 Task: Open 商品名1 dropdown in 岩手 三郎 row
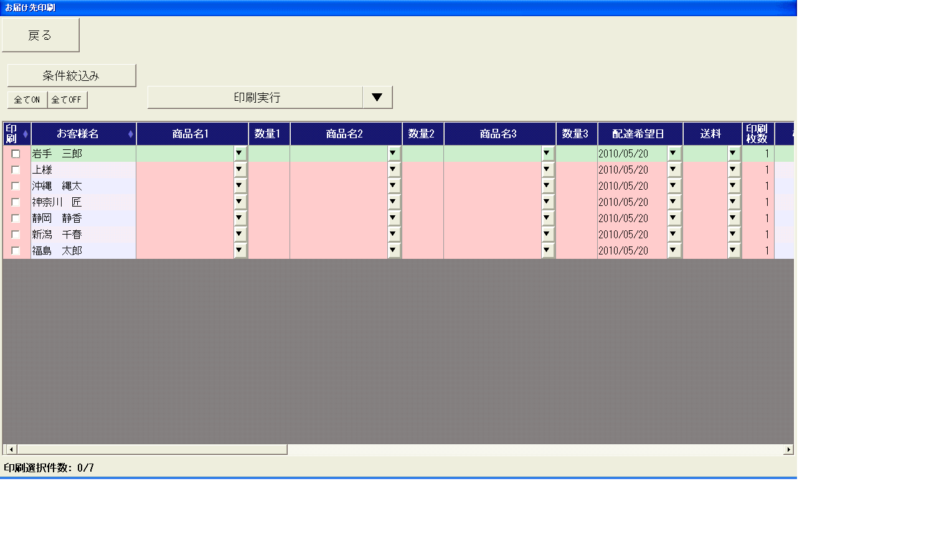click(x=240, y=153)
